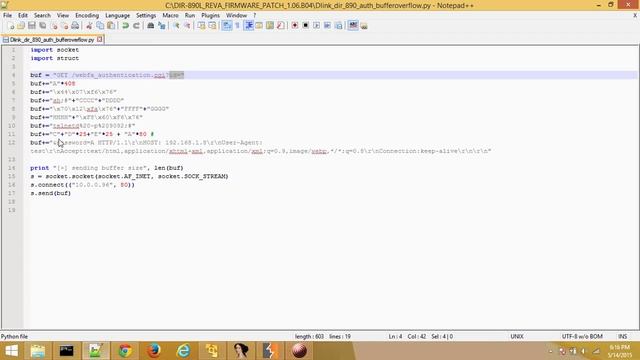The height and width of the screenshot is (360, 640).
Task: Open the Language menu
Action: point(118,16)
